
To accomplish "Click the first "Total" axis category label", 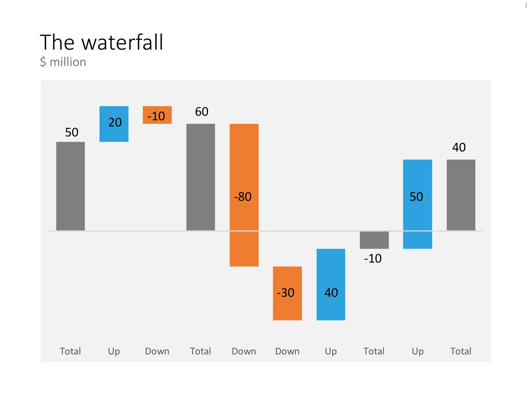I will point(70,351).
